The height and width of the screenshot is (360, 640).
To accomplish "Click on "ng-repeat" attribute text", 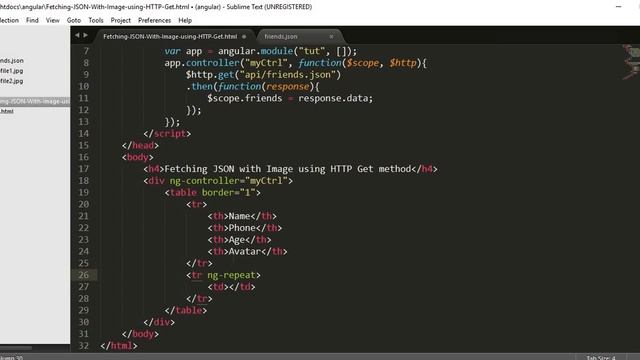I will coord(231,275).
